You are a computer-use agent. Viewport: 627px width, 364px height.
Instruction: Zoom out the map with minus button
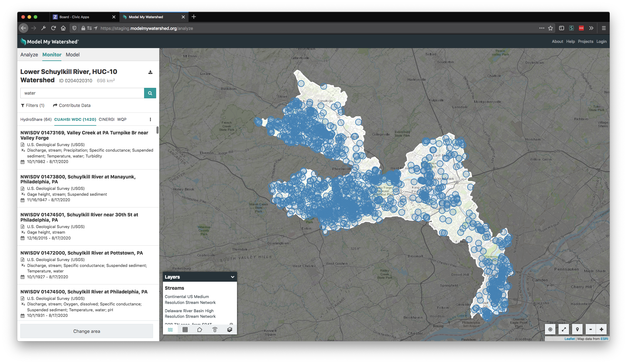pos(591,329)
